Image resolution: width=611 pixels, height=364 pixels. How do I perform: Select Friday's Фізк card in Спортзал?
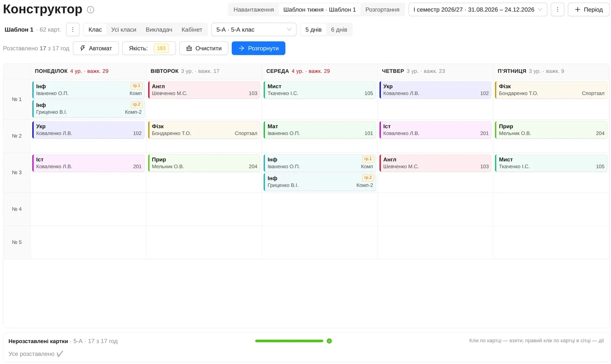point(551,90)
